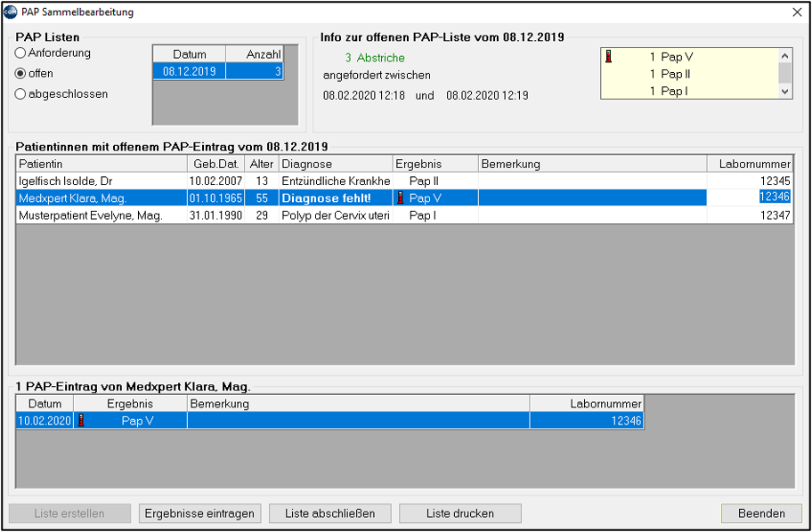Select the Anforderung radio button
Screen dimensions: 812x532
[x=20, y=52]
